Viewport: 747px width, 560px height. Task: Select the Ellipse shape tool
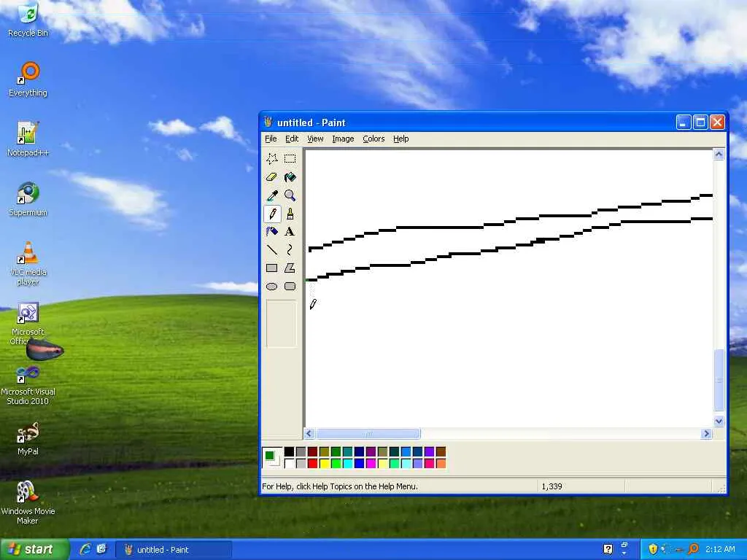point(272,286)
